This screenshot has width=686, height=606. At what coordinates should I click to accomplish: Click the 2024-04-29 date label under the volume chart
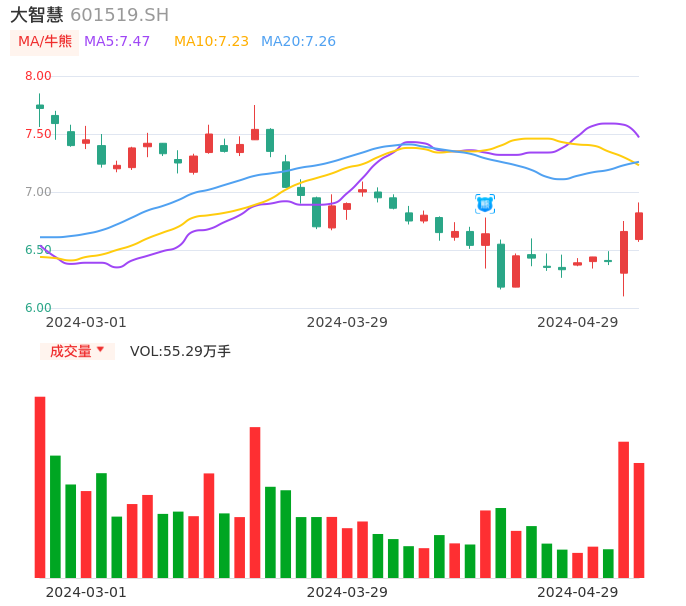pyautogui.click(x=578, y=592)
